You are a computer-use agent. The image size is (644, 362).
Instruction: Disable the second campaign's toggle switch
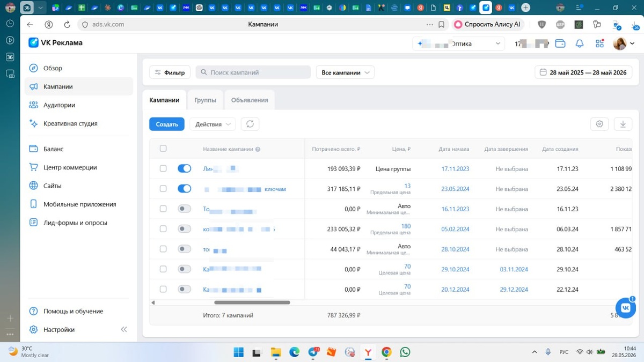184,189
